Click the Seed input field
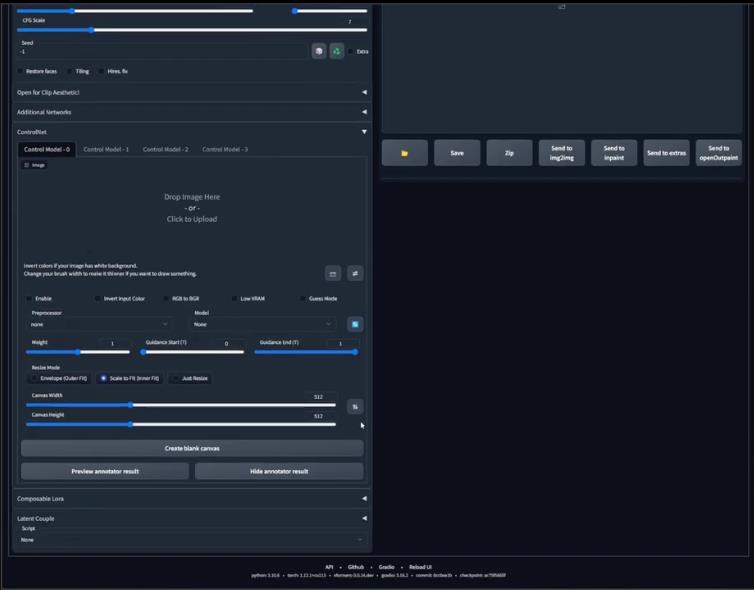 162,51
